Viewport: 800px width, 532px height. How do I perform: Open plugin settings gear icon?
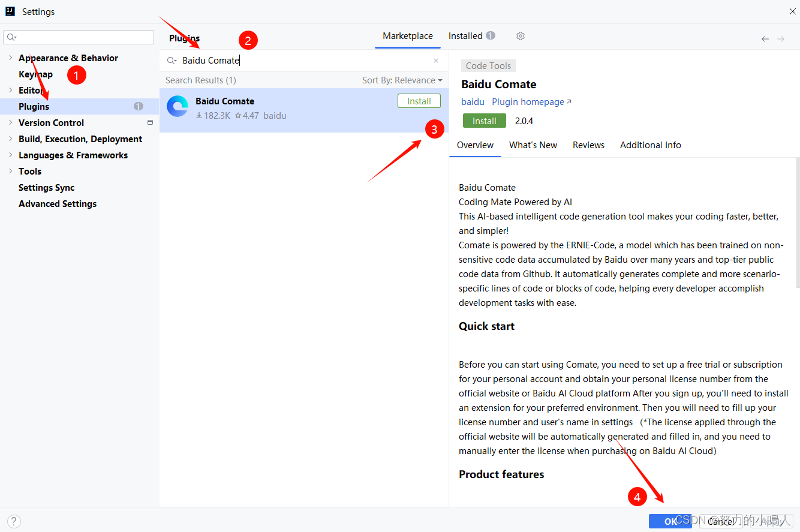coord(521,36)
